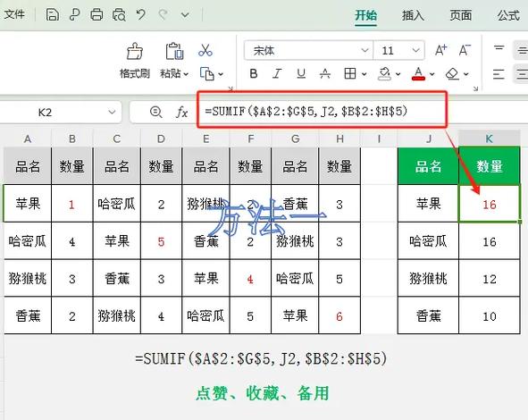The height and width of the screenshot is (420, 528).
Task: Click the font group dialog launcher arrow
Action: (475, 88)
